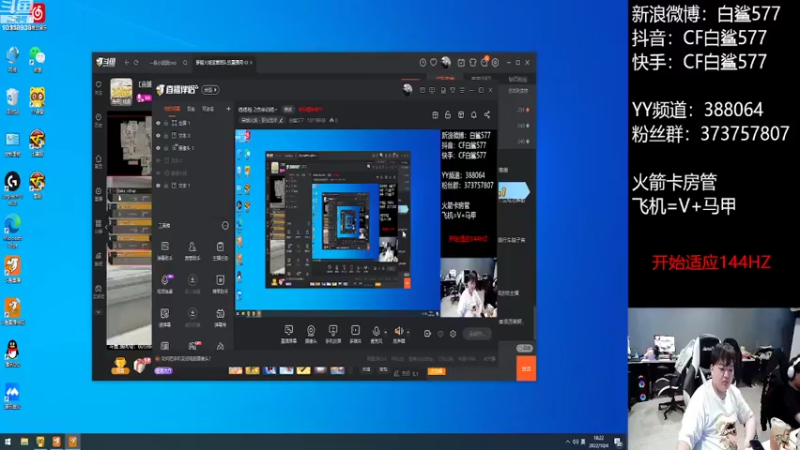The width and height of the screenshot is (800, 450).
Task: Add a multimedia source from the bottom toolbar
Action: [355, 334]
